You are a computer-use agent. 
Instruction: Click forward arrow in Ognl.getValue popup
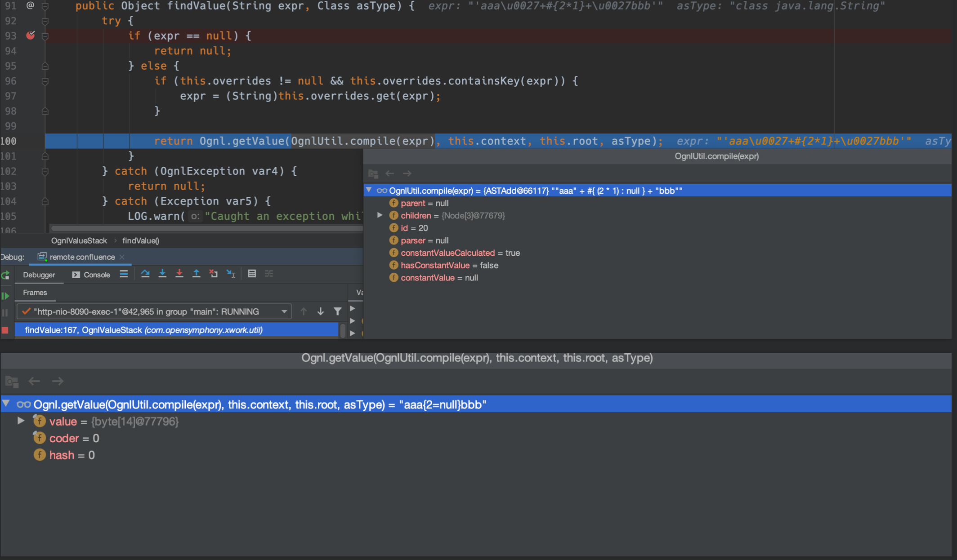[58, 381]
